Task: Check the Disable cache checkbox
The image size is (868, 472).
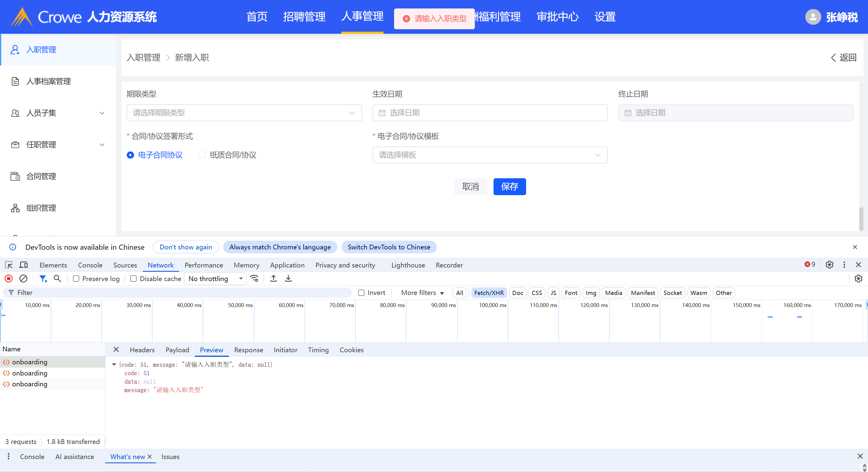Action: point(134,278)
